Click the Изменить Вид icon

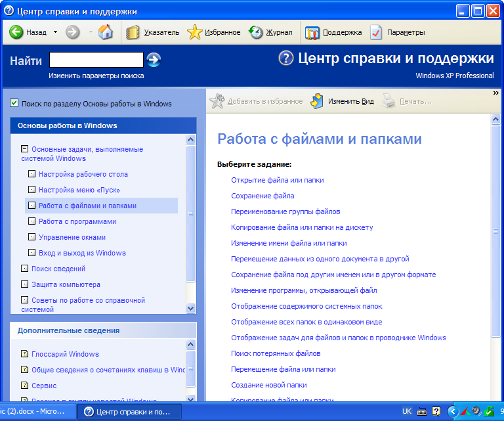pos(316,101)
